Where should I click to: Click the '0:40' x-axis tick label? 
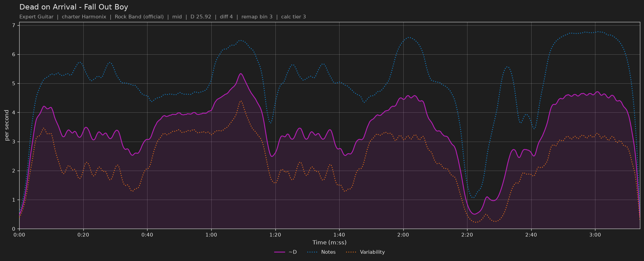point(147,235)
